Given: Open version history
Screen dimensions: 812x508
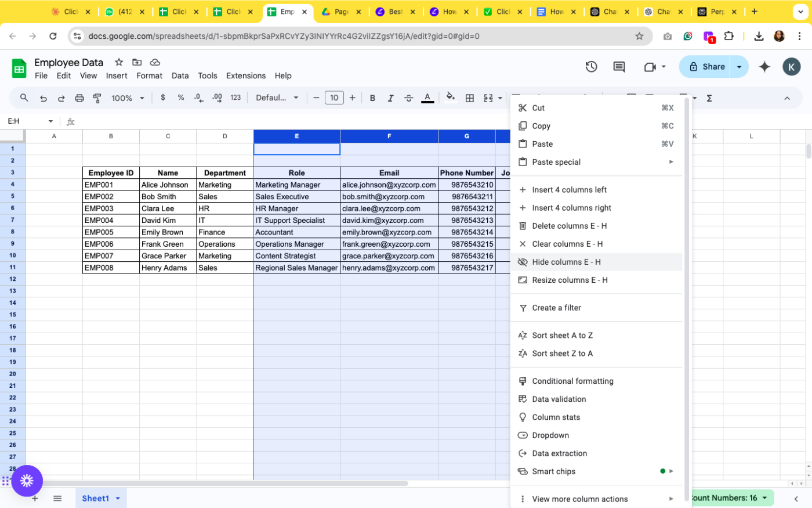Looking at the screenshot, I should (591, 67).
